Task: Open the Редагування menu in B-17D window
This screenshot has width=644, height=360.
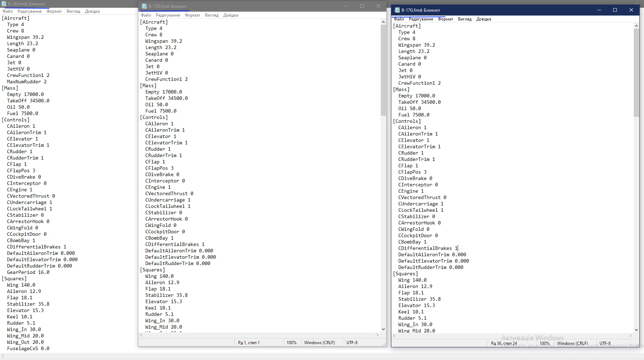Action: (x=168, y=15)
